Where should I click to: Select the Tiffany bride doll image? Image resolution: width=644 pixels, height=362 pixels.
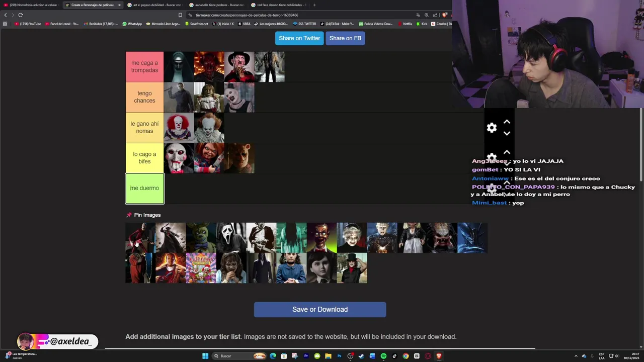tap(412, 238)
